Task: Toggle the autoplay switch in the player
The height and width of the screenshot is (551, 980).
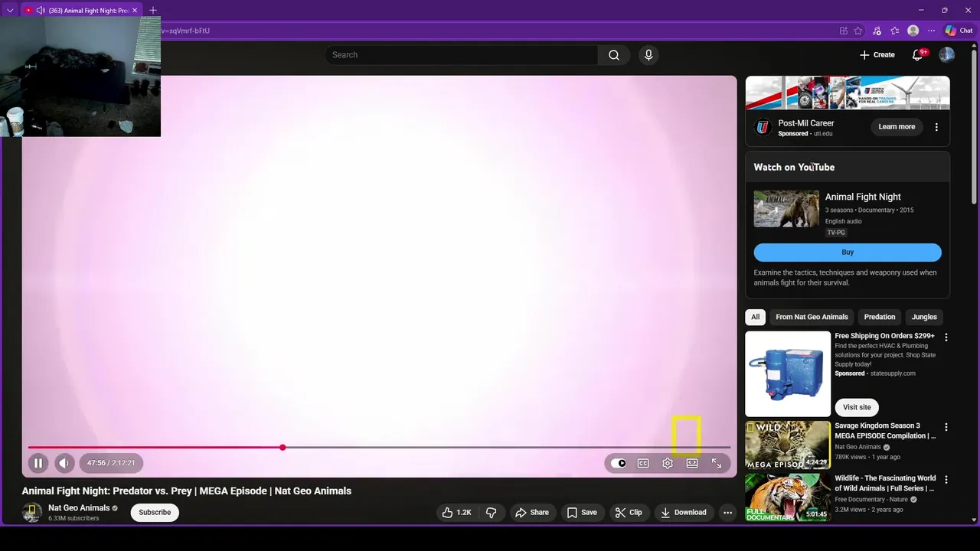Action: pyautogui.click(x=619, y=463)
